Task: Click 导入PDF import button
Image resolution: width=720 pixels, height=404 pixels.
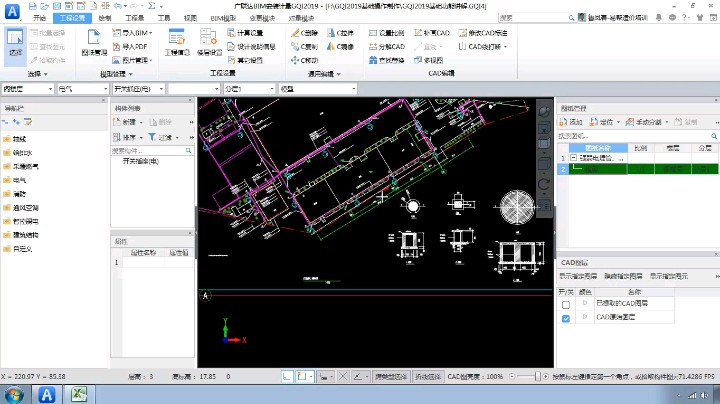Action: [x=130, y=46]
